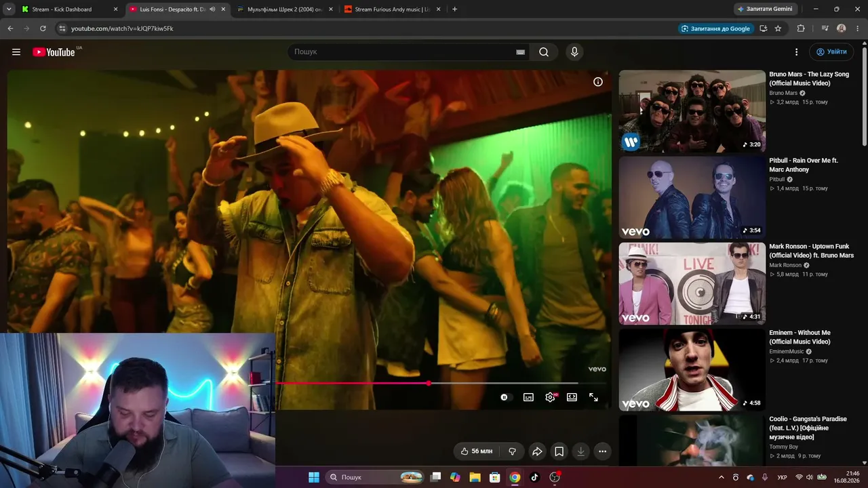Open the YouTube guide hamburger menu
The width and height of the screenshot is (868, 488).
click(16, 52)
